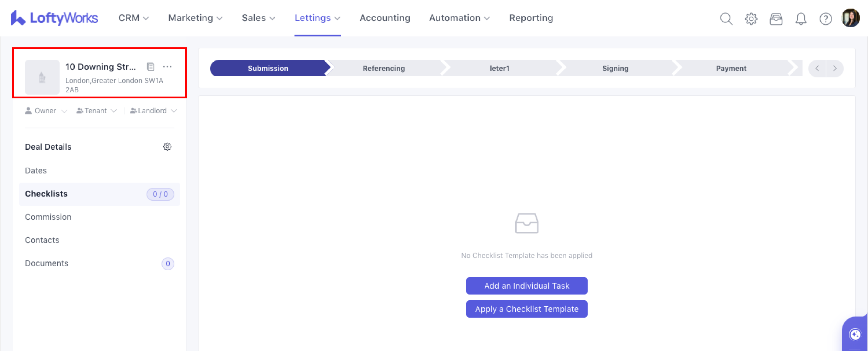The width and height of the screenshot is (868, 351).
Task: Open the floating assistant widget icon
Action: coord(855,335)
